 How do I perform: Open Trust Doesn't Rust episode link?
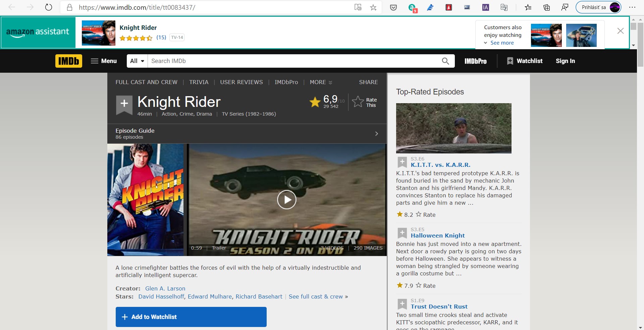coord(439,307)
